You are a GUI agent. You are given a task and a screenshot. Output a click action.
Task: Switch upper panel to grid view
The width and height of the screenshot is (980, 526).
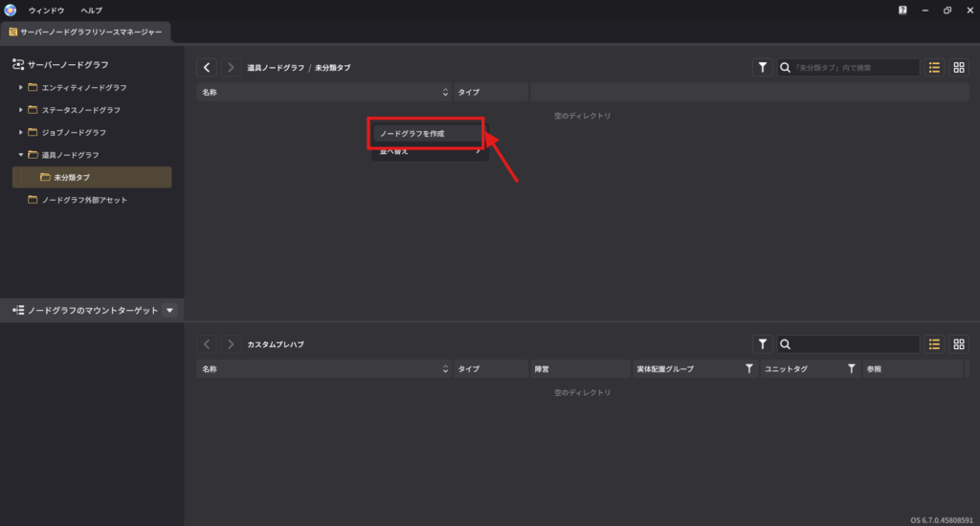tap(959, 68)
